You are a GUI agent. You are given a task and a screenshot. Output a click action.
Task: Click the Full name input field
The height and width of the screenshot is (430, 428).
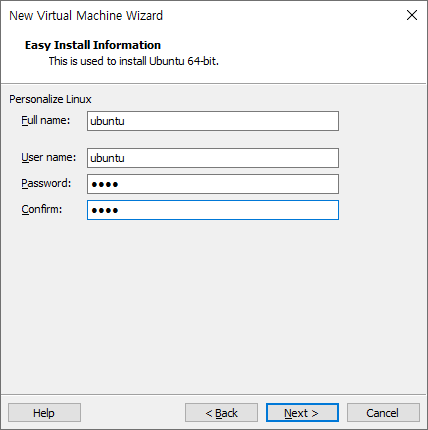coord(213,121)
